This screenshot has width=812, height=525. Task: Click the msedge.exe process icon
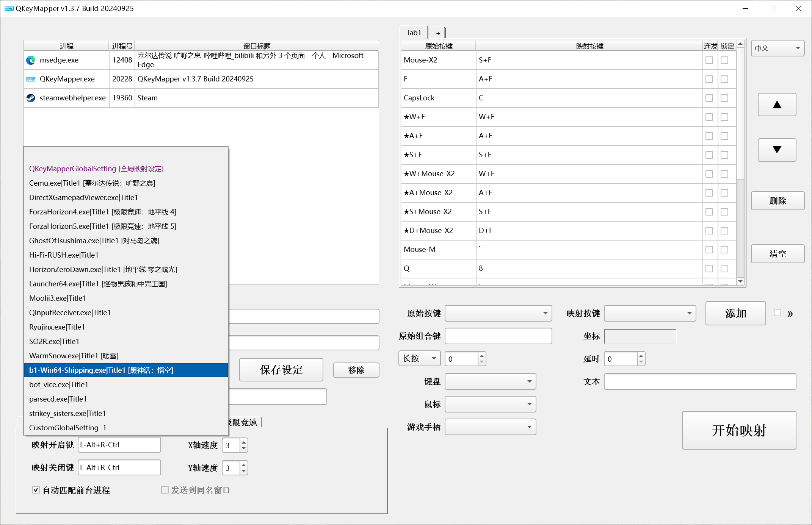[x=31, y=60]
